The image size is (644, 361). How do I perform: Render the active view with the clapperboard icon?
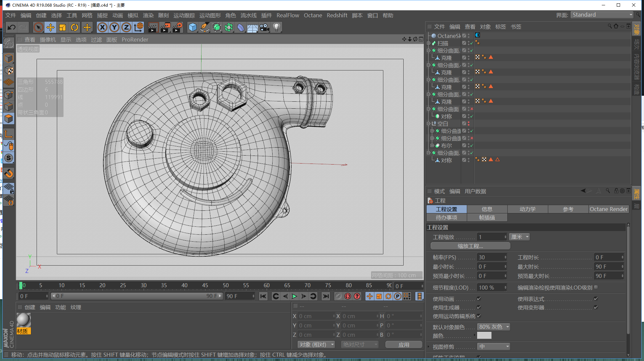[153, 27]
